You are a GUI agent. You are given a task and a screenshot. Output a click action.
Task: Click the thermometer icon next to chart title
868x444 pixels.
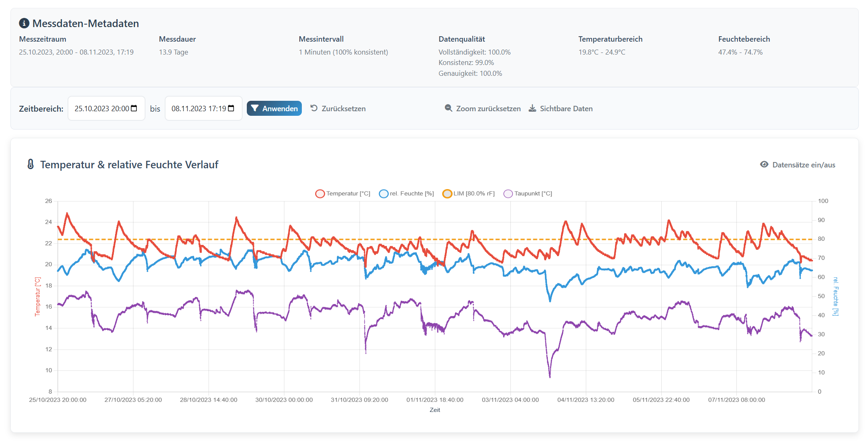30,165
